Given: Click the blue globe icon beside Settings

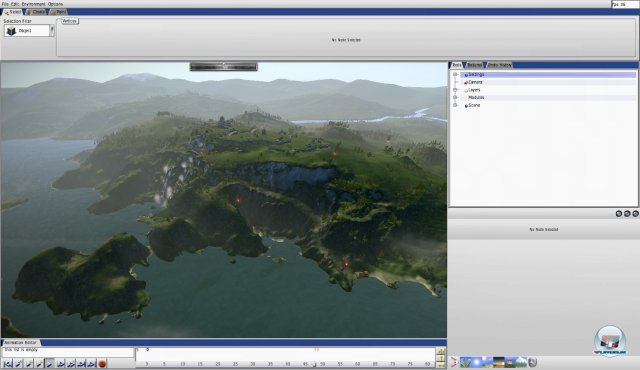Looking at the screenshot, I should [466, 75].
